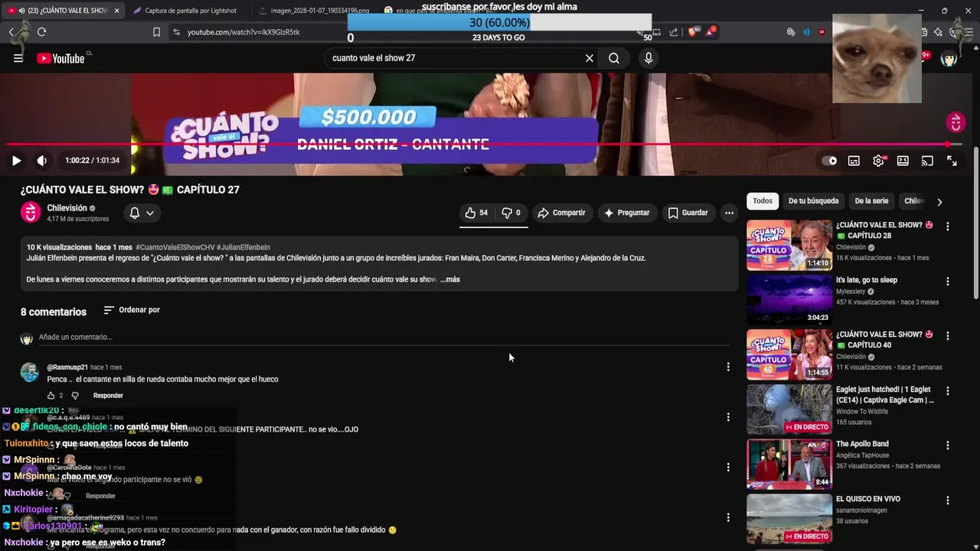Select the De tu búsqueda chip

[x=813, y=201]
